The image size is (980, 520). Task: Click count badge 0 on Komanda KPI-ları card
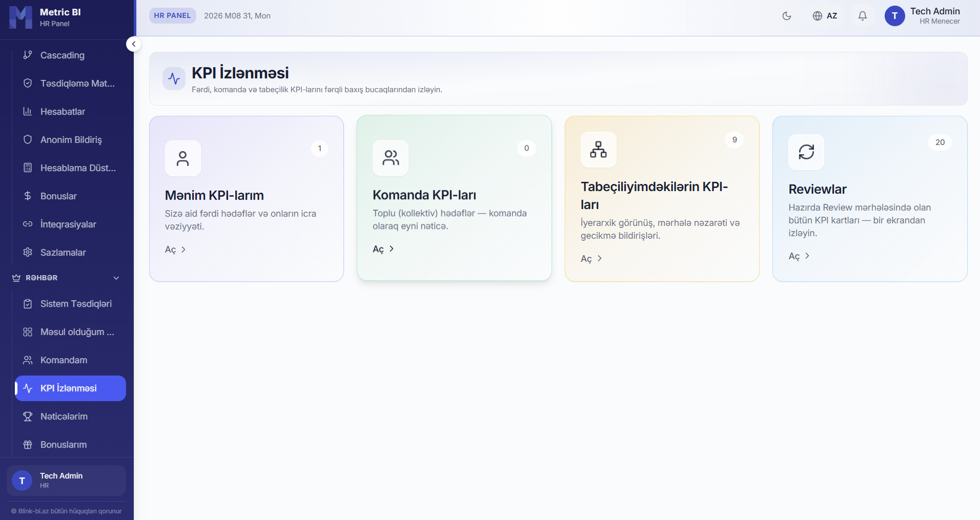pyautogui.click(x=526, y=148)
